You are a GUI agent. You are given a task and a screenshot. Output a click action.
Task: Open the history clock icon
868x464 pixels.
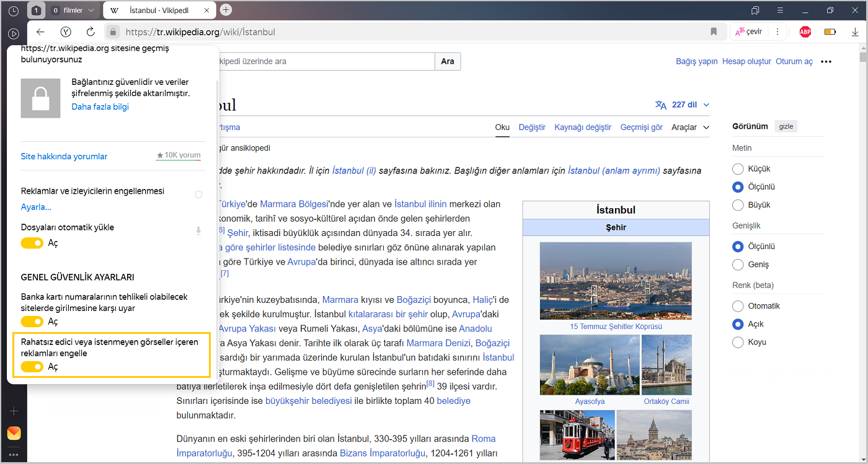click(14, 11)
